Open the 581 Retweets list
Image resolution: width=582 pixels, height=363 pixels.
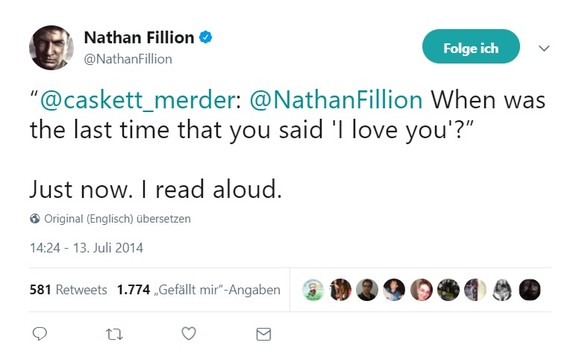[x=68, y=290]
